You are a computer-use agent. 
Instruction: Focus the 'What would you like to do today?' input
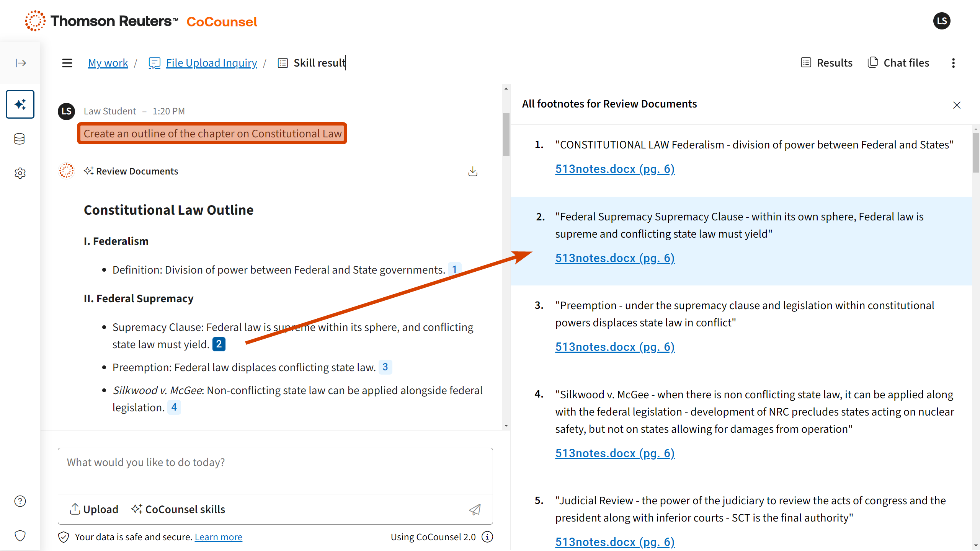point(275,470)
